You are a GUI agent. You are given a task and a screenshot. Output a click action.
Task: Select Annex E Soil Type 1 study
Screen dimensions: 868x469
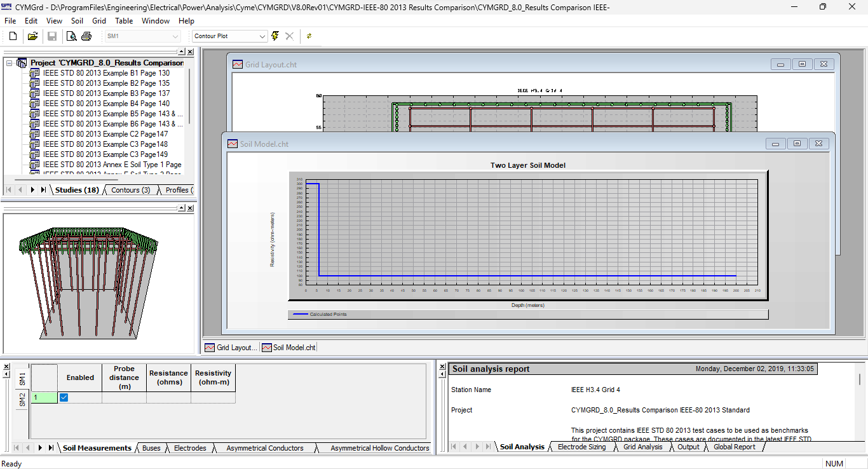[x=112, y=165]
